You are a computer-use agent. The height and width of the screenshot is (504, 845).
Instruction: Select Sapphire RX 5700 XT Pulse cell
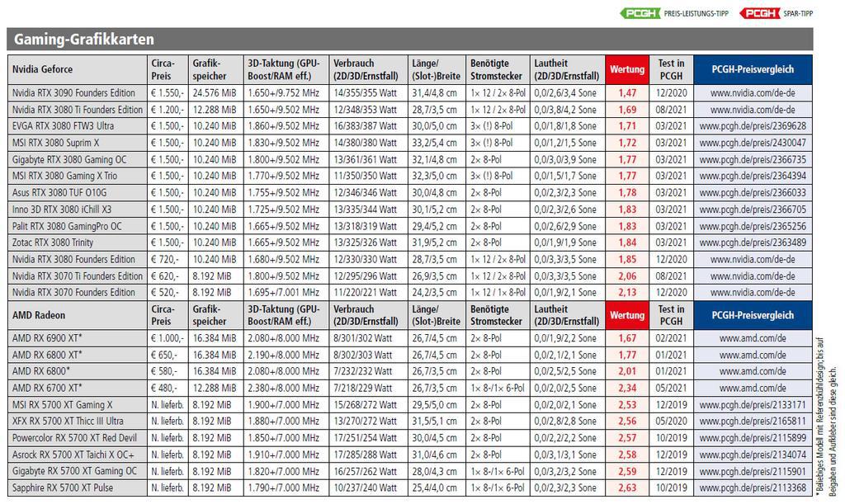[x=78, y=488]
